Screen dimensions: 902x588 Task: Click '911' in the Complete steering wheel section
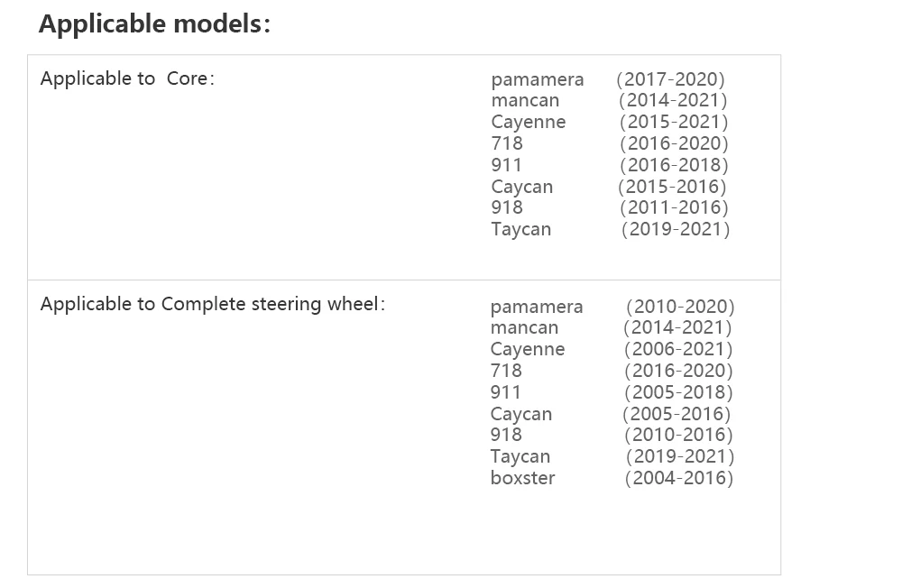(x=506, y=392)
